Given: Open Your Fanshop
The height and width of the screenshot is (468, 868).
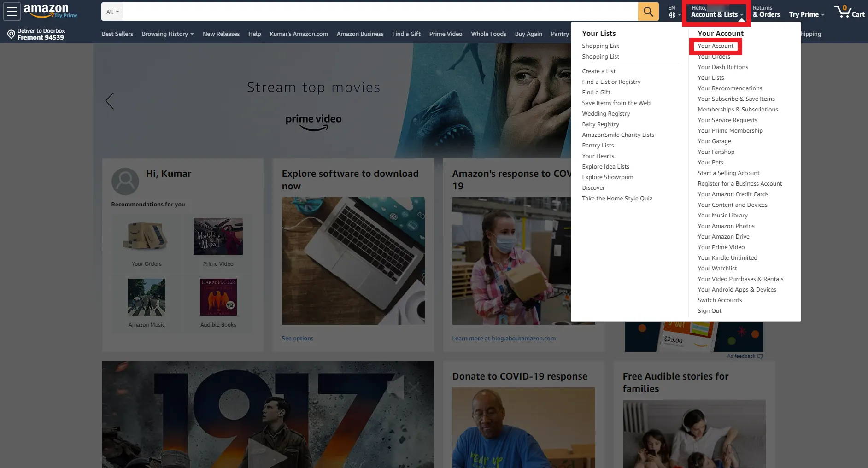Looking at the screenshot, I should point(716,152).
